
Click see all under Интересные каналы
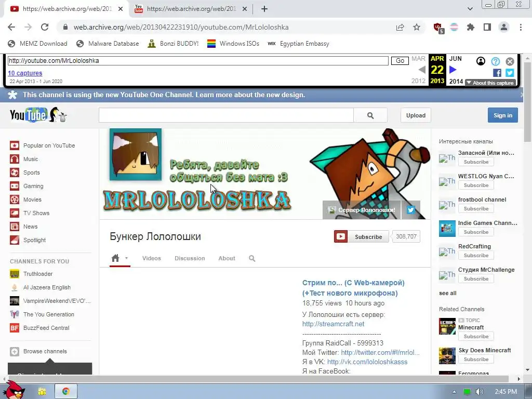(447, 293)
